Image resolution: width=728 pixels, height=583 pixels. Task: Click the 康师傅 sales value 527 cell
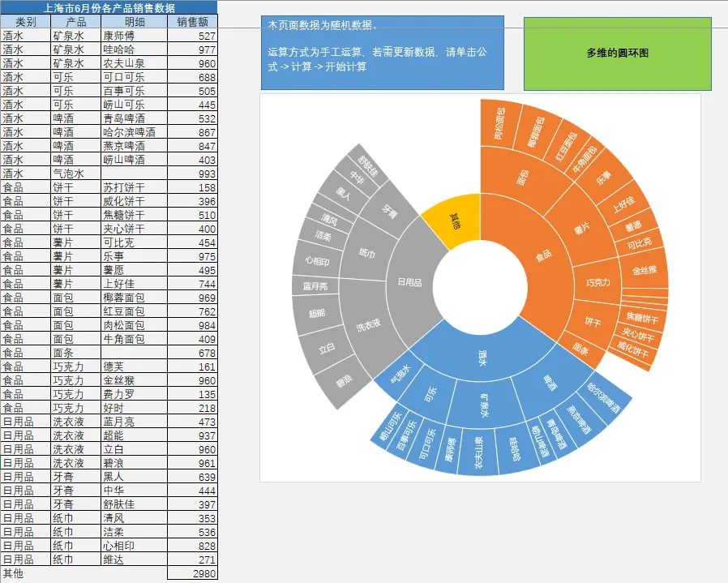(191, 36)
